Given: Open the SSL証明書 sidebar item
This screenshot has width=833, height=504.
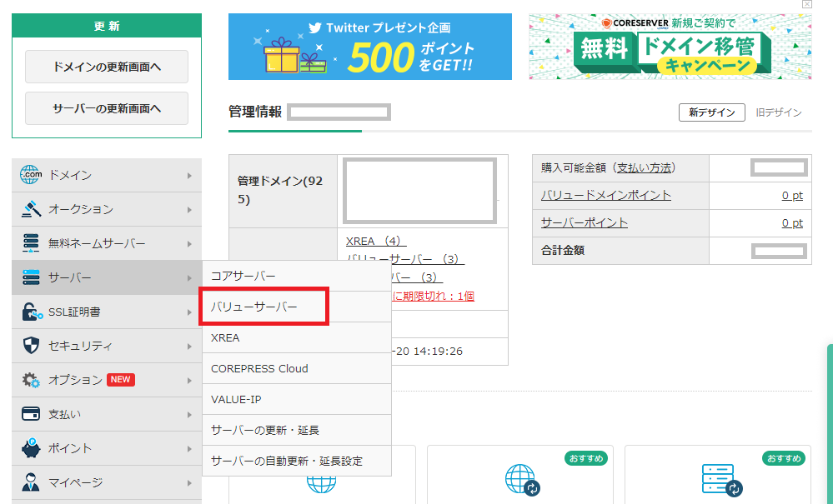Looking at the screenshot, I should tap(107, 312).
